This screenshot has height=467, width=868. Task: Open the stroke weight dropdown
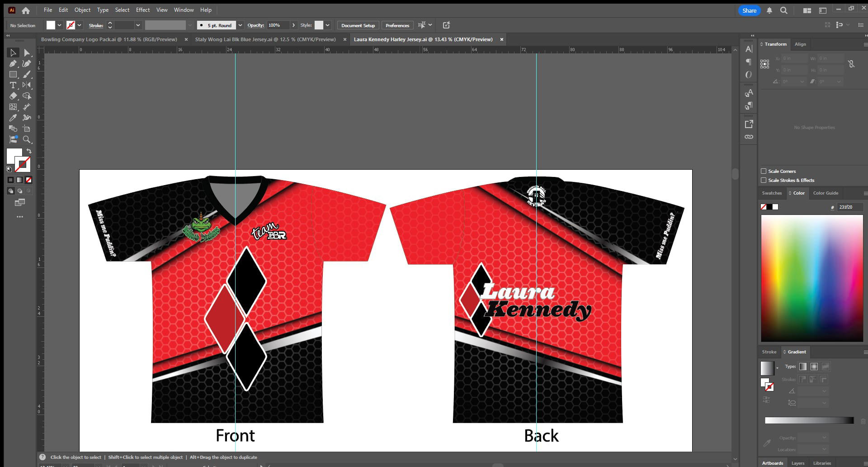[x=138, y=25]
